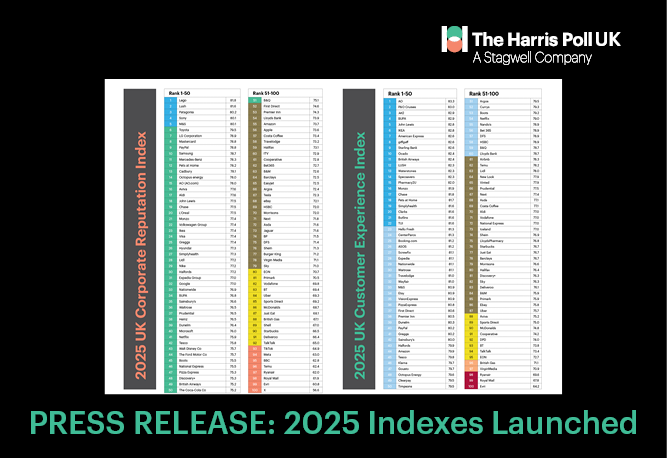Select the 'Burger King' row
The height and width of the screenshot is (458, 667).
285,254
